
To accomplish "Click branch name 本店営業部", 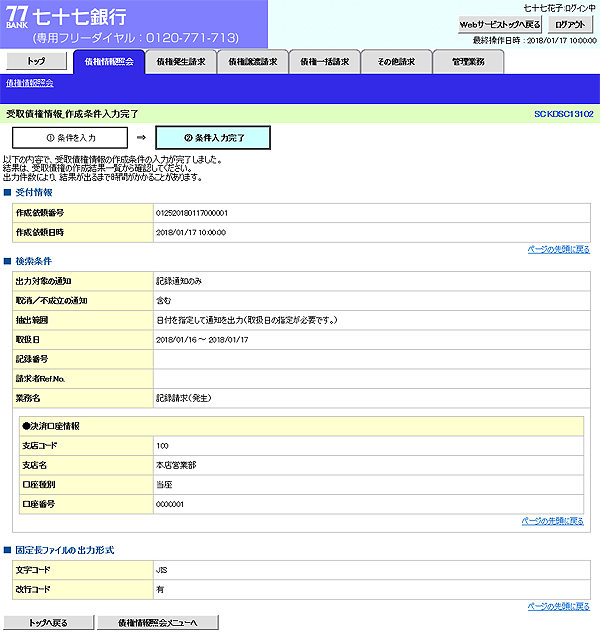I will [x=176, y=465].
